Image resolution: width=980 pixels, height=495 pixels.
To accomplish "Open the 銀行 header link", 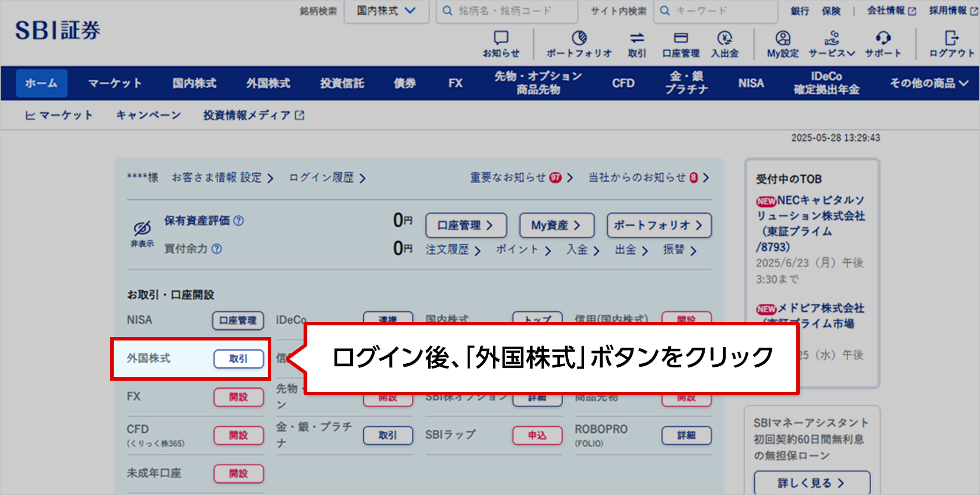I will pyautogui.click(x=800, y=11).
